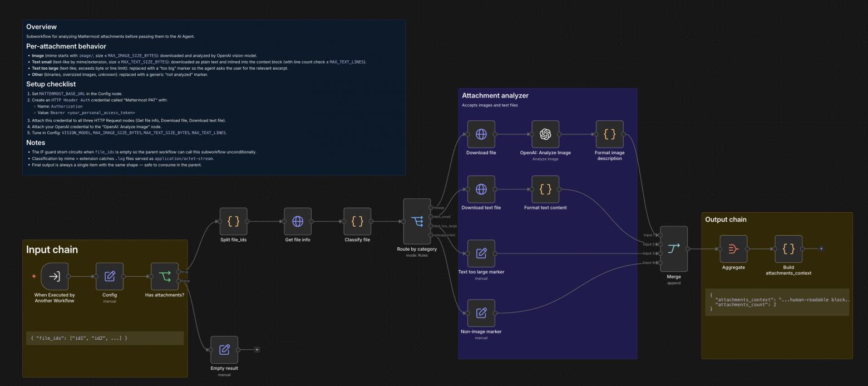
Task: Select the 'Has attachments?' IF node
Action: tap(165, 276)
